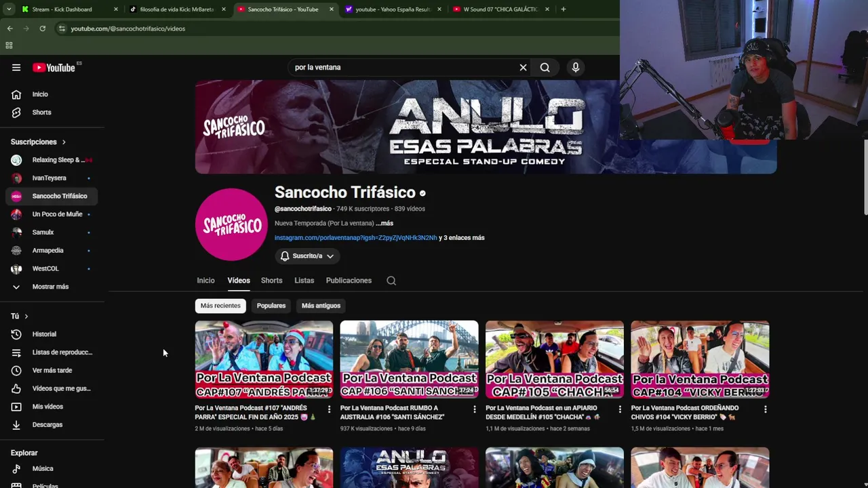The width and height of the screenshot is (868, 488).
Task: Select the Vídeos channel tab
Action: pyautogui.click(x=239, y=281)
